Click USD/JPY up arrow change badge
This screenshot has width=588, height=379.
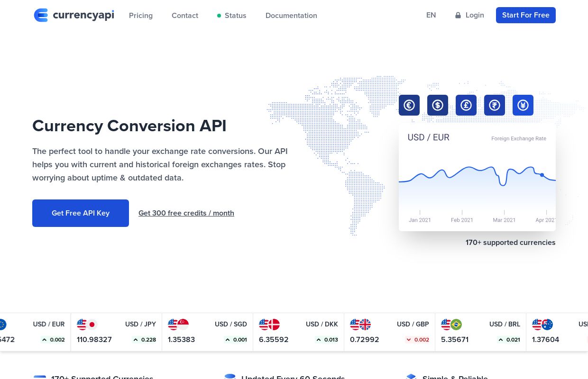[x=144, y=340]
